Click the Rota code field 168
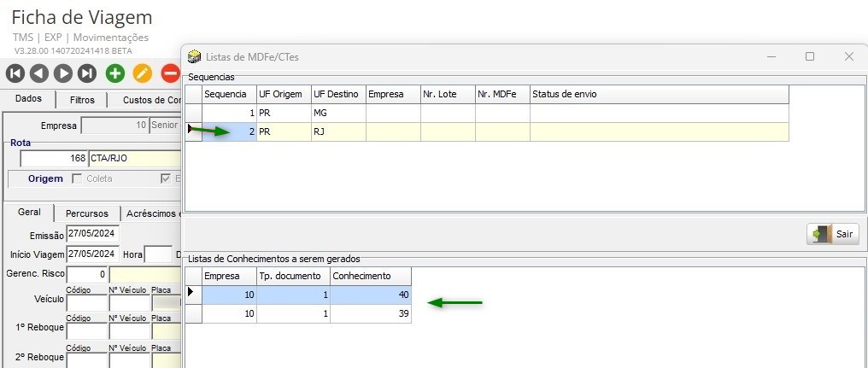This screenshot has height=368, width=868. click(x=54, y=158)
